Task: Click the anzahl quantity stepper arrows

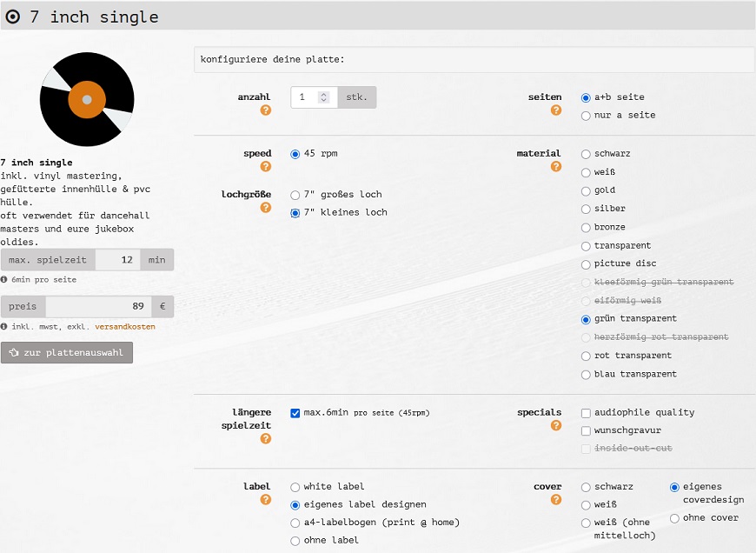Action: pos(324,97)
